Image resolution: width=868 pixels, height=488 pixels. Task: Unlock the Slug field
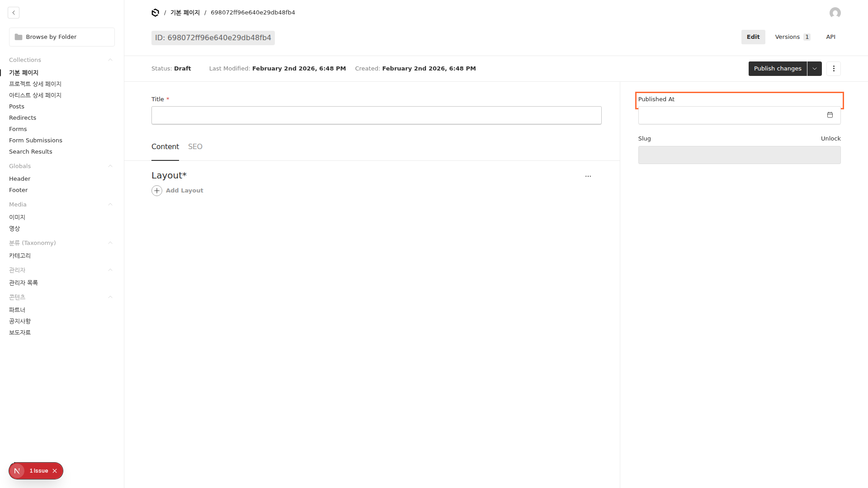[x=830, y=139]
